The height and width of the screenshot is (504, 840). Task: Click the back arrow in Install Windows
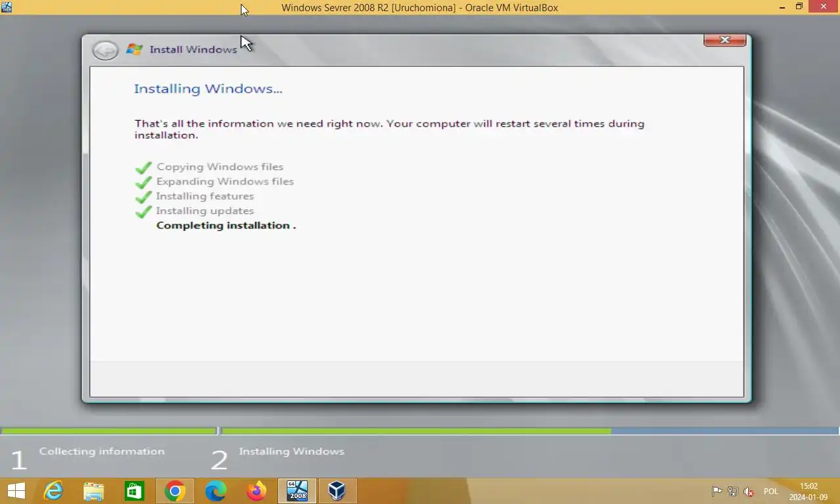(x=105, y=50)
